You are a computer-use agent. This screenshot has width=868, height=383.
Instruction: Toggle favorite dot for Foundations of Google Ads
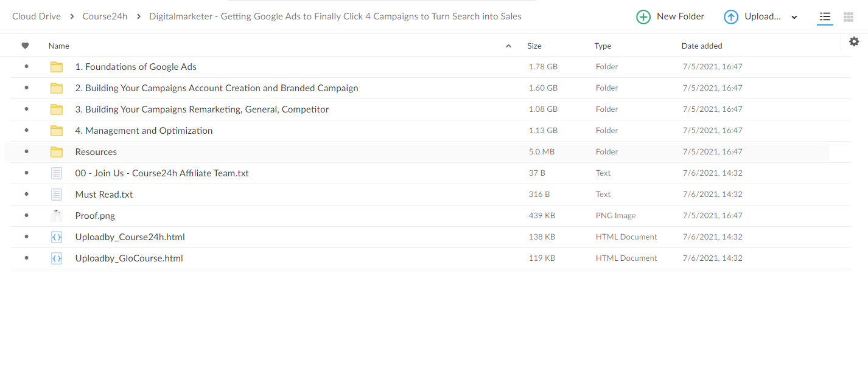(26, 67)
